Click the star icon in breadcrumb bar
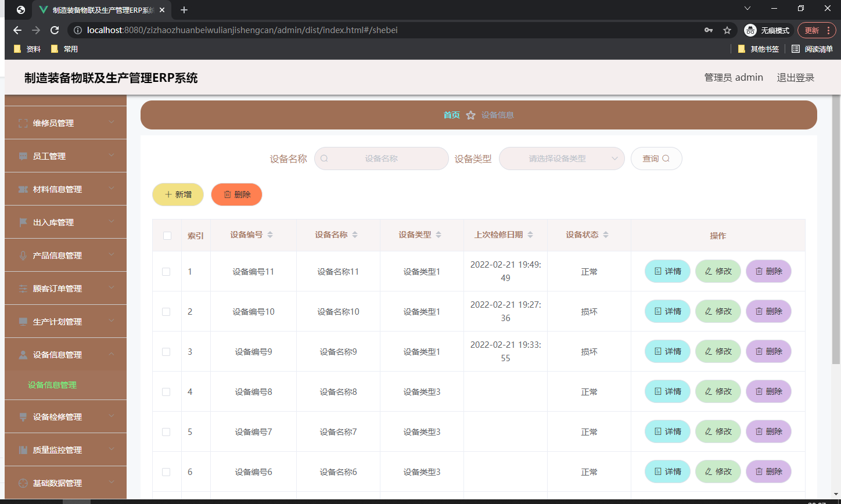The image size is (841, 504). [x=470, y=115]
